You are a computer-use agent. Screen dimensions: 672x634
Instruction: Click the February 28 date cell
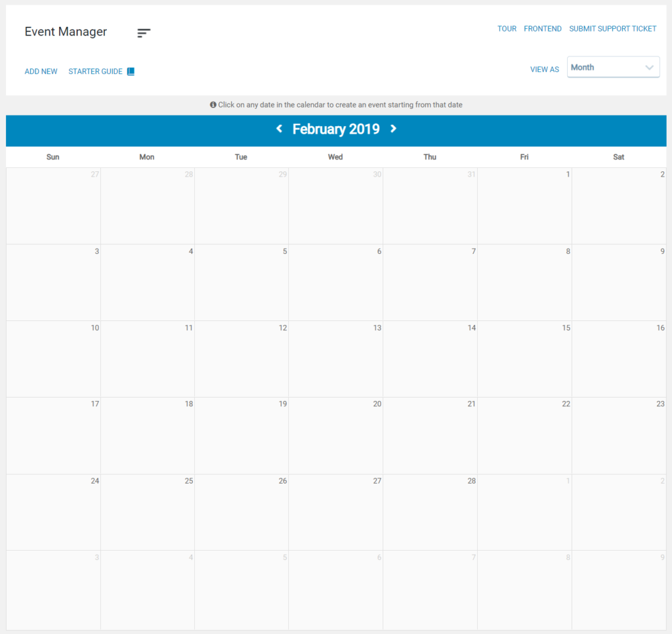[x=430, y=512]
